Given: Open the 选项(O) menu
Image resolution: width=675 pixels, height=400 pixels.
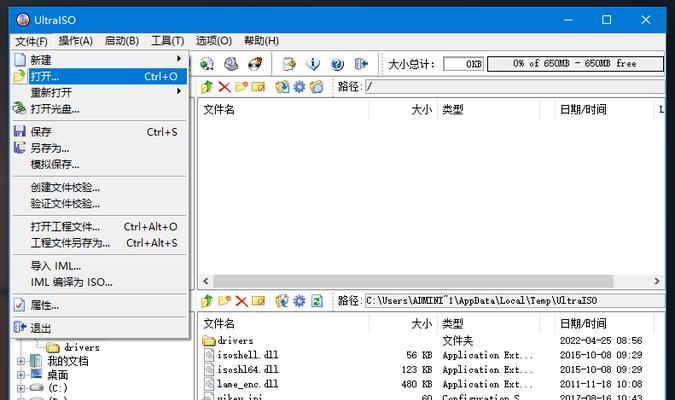Looking at the screenshot, I should (214, 41).
